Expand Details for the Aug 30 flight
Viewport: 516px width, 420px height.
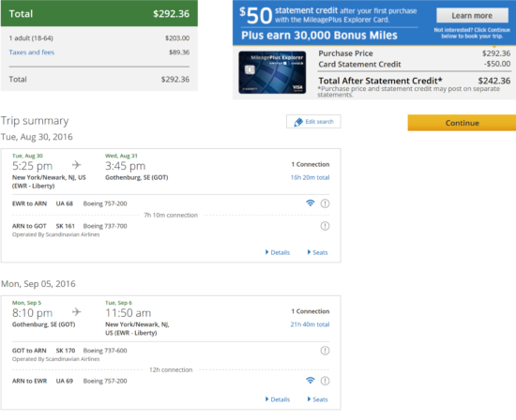[278, 252]
